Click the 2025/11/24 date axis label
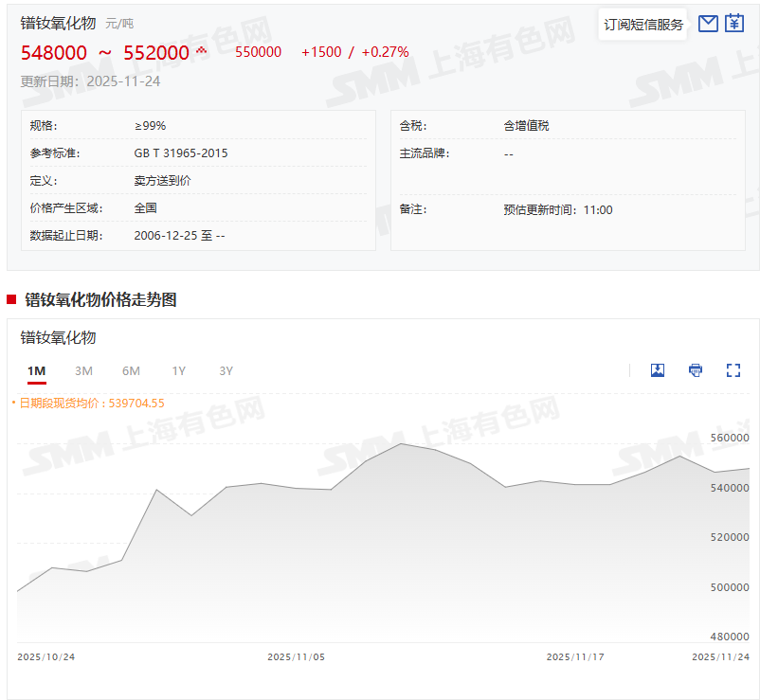 [720, 656]
